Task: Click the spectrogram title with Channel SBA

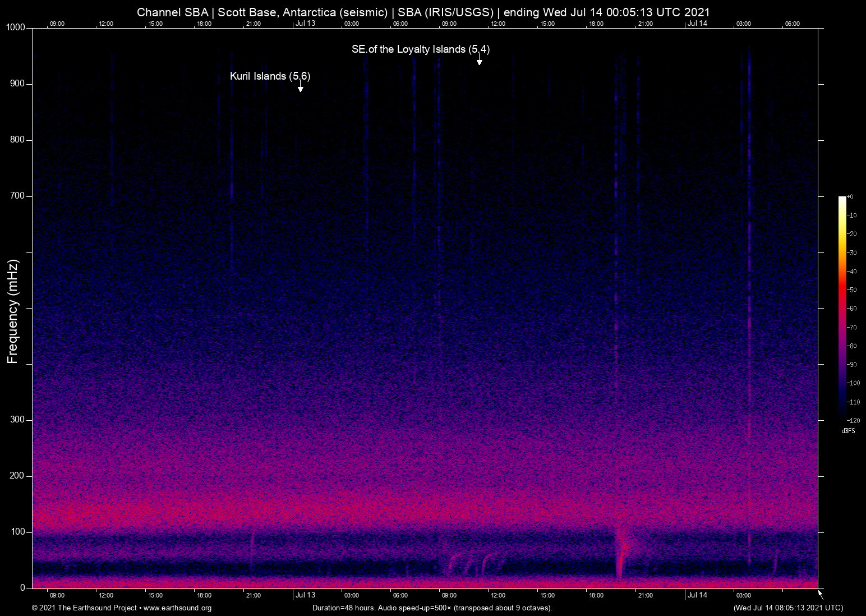Action: coord(423,12)
